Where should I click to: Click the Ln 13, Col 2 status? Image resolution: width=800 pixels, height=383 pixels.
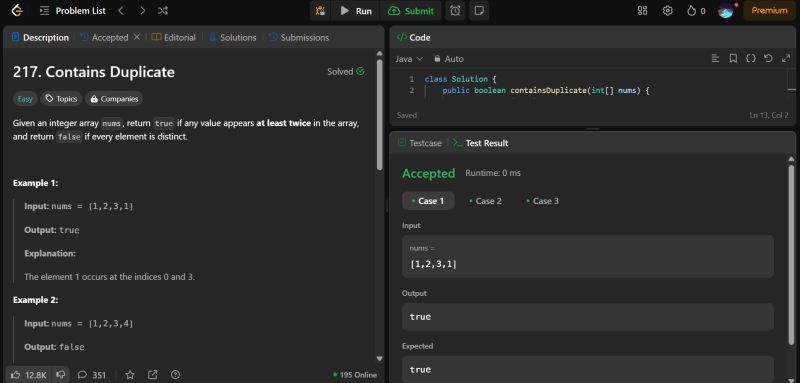(x=769, y=115)
